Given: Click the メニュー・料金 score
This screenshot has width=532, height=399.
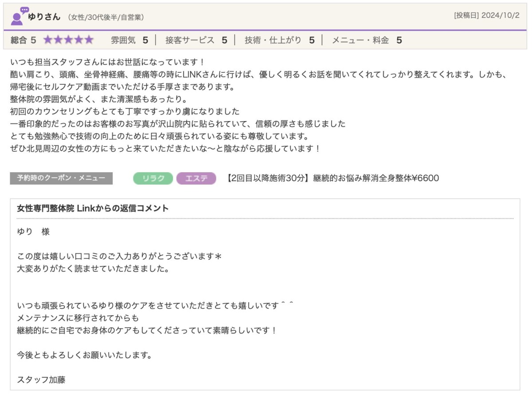Looking at the screenshot, I should pos(367,40).
